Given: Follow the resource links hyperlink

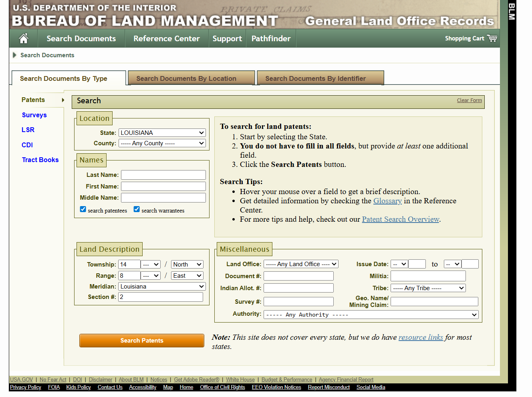Looking at the screenshot, I should [x=421, y=337].
